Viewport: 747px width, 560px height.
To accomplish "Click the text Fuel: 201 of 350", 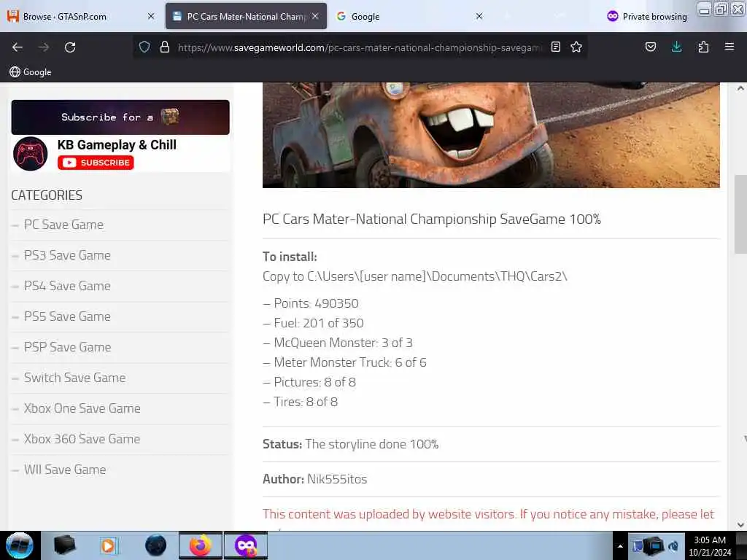I will pos(319,323).
